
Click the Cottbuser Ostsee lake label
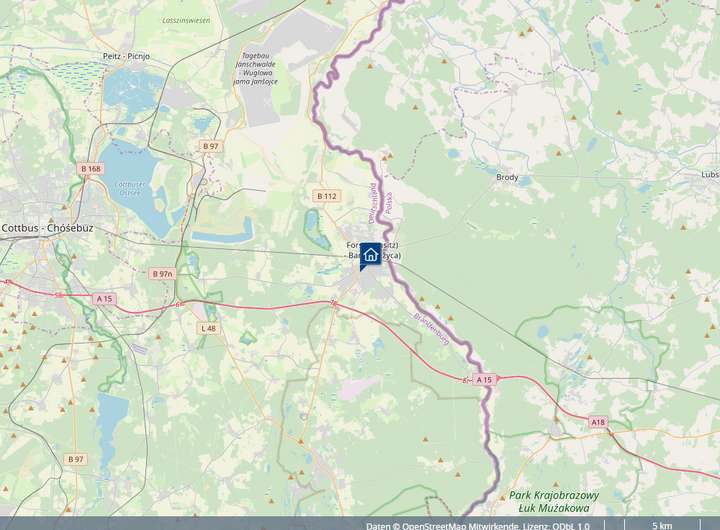(129, 188)
